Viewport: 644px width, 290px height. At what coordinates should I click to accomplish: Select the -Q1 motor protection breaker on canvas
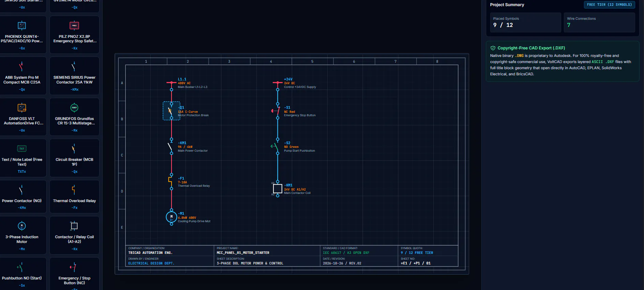pos(171,111)
